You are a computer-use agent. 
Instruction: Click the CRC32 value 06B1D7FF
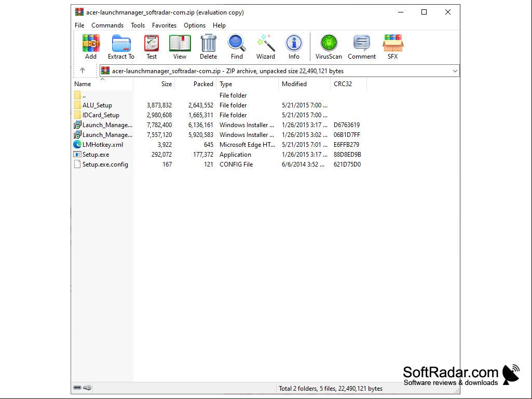[x=347, y=135]
